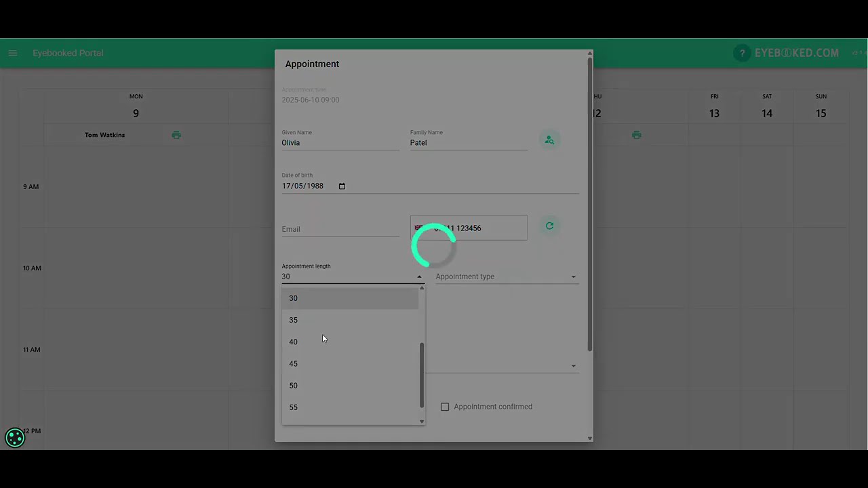Select 30 in the length list

click(x=350, y=298)
